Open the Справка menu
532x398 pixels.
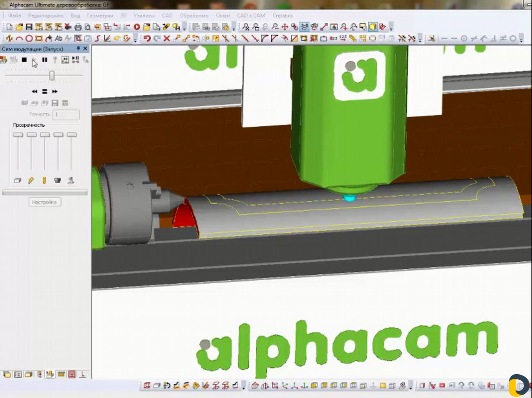(283, 16)
